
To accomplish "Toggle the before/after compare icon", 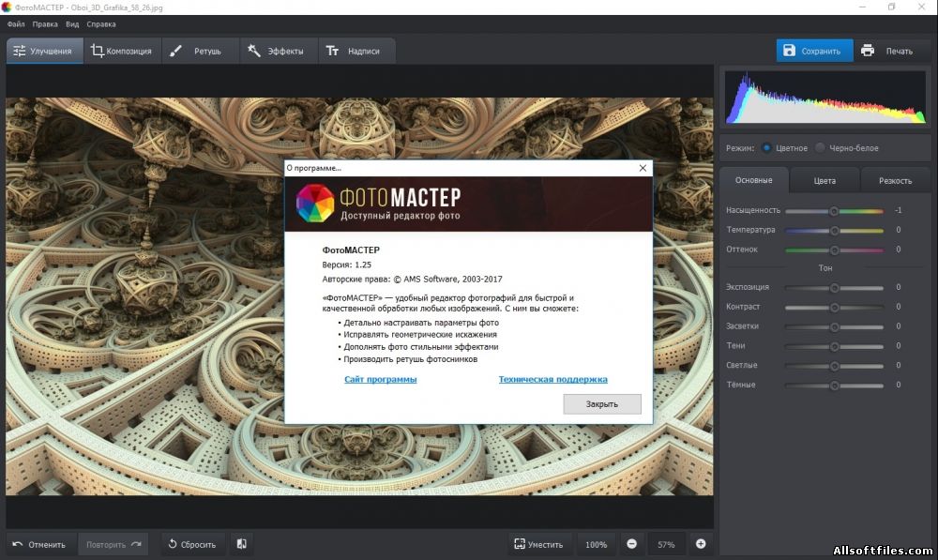I will tap(242, 544).
